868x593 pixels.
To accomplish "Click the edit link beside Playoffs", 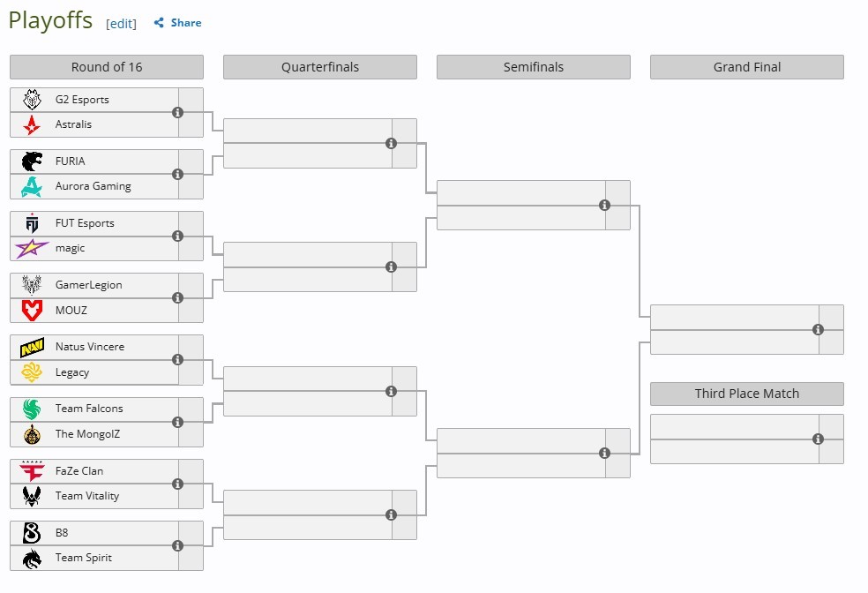I will pos(121,24).
